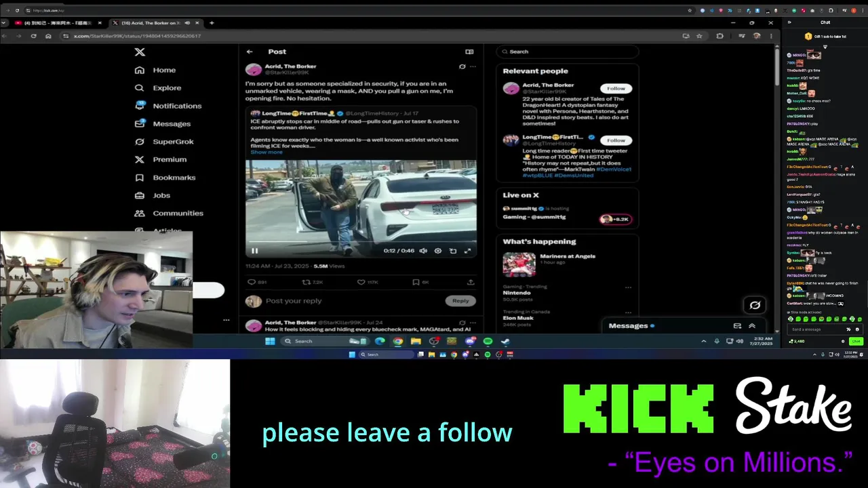
Task: Compose new message icon in Messages drawer
Action: pos(737,326)
